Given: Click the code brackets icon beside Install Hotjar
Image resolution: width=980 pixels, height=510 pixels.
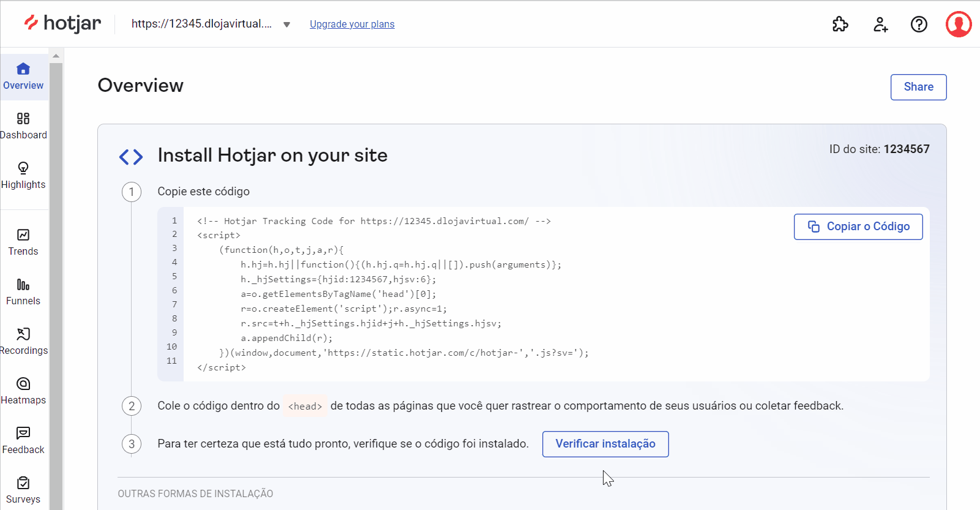Looking at the screenshot, I should (131, 157).
